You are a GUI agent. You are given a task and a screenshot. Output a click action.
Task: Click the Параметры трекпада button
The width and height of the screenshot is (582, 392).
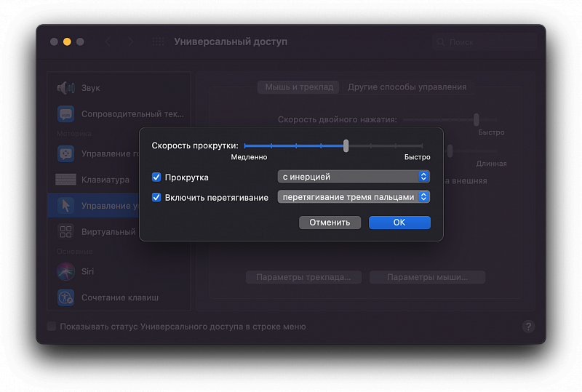[x=303, y=277]
